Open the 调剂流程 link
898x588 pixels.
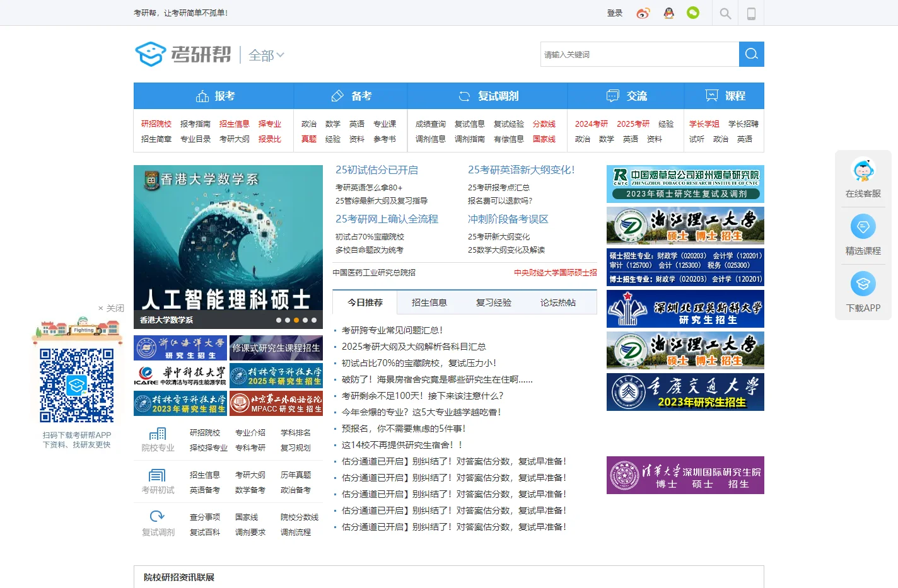pos(296,533)
